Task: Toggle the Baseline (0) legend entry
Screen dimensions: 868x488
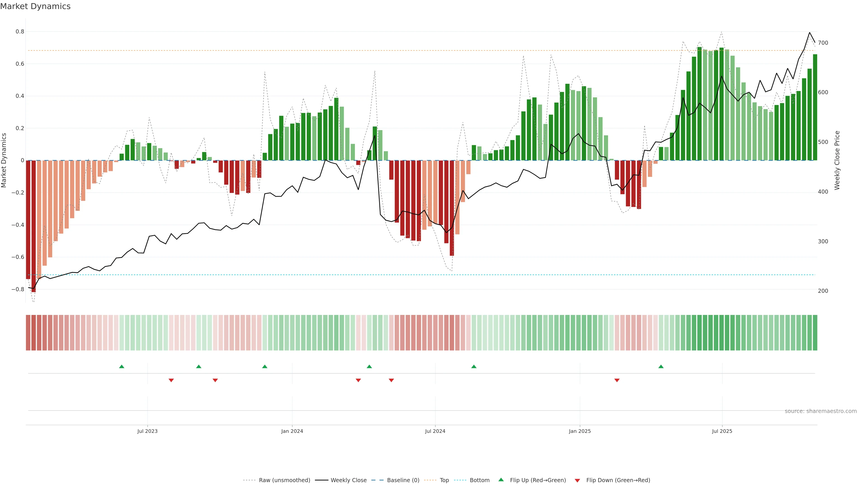Action: 403,480
